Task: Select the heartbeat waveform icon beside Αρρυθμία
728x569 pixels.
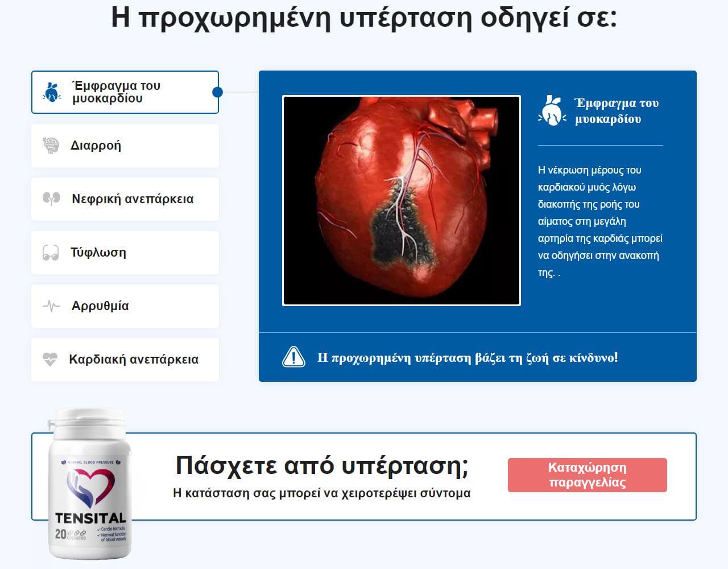Action: click(52, 306)
